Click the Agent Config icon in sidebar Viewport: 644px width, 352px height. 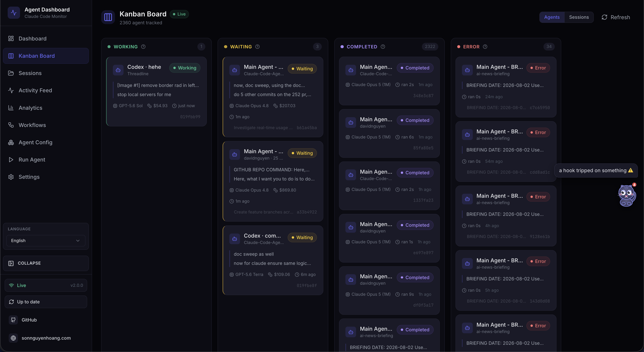(x=11, y=142)
